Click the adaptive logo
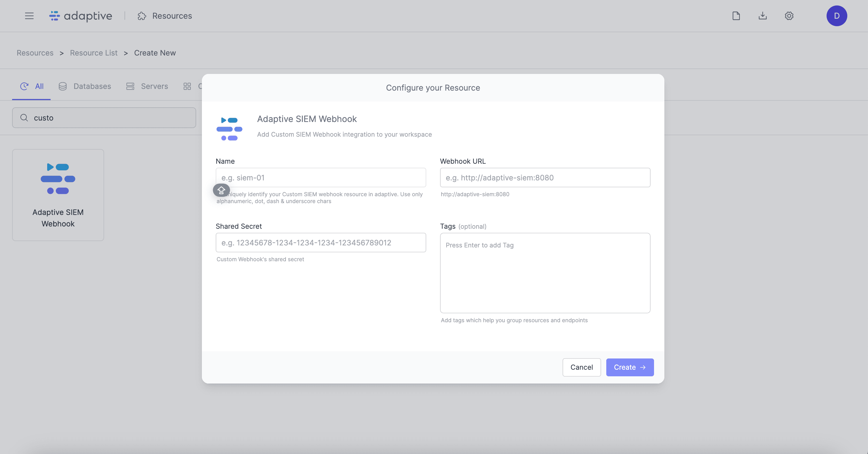This screenshot has height=454, width=868. 81,16
